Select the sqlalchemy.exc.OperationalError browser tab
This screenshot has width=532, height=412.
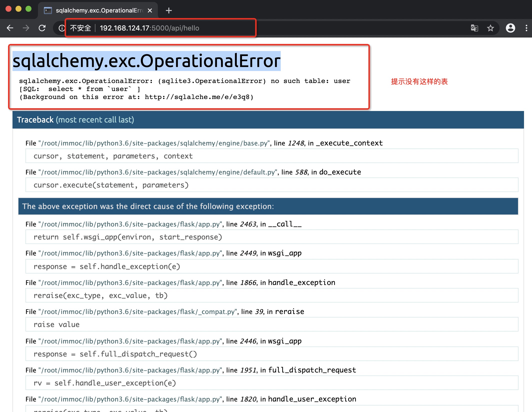point(98,10)
